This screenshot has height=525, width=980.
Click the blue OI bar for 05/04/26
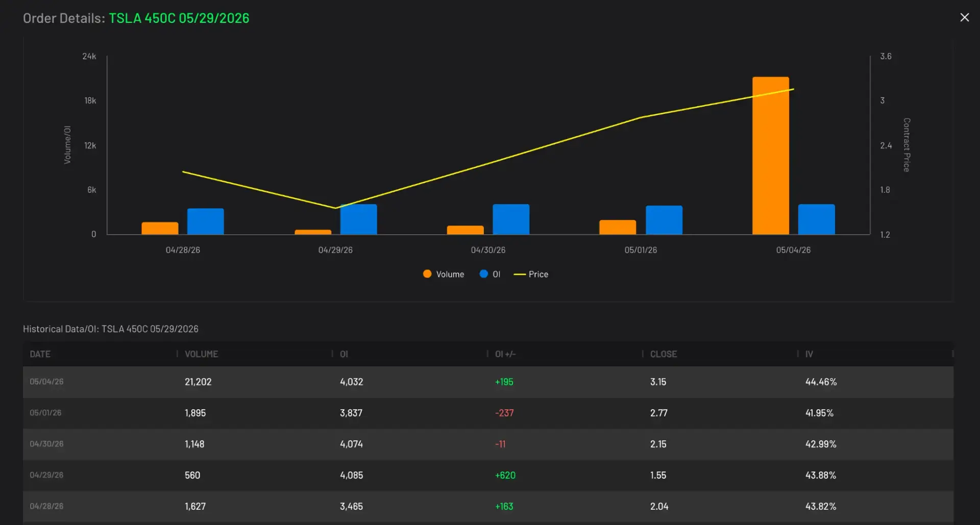pos(816,219)
